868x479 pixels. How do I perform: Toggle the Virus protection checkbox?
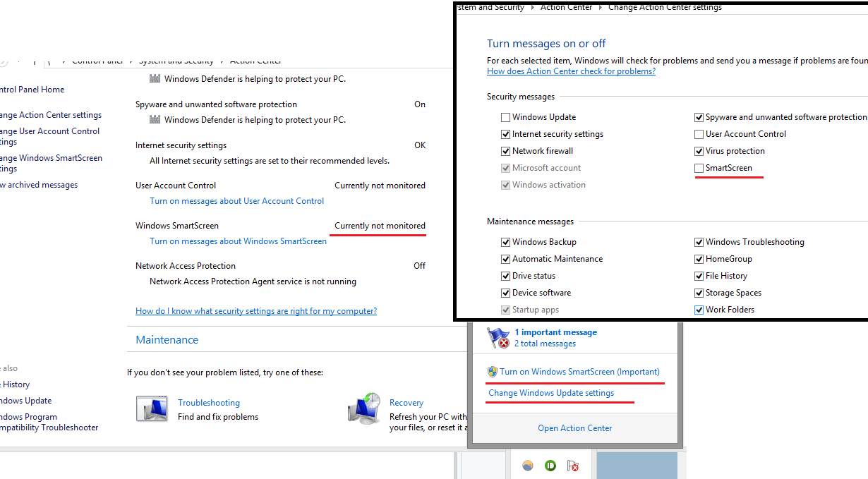tap(699, 151)
